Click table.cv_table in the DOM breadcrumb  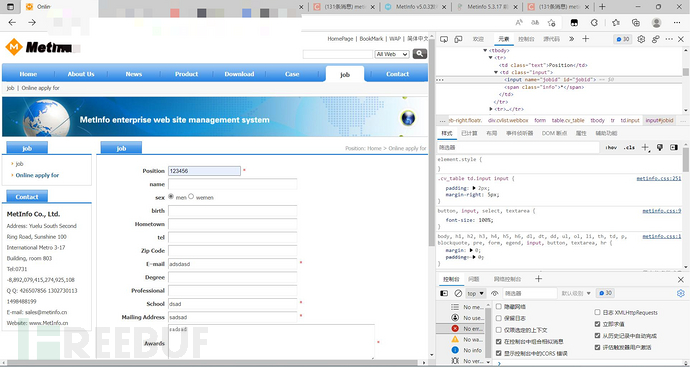coord(568,120)
